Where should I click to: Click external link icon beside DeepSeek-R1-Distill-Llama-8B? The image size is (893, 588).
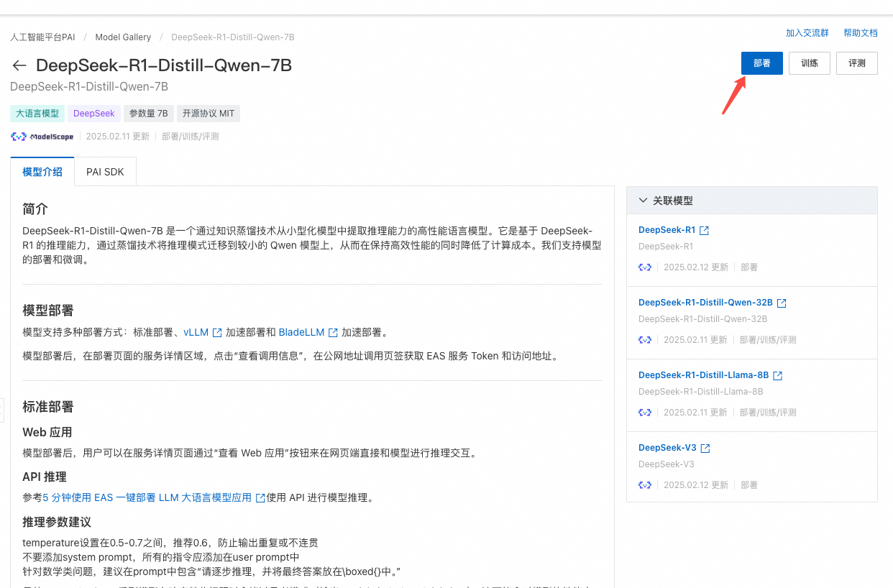coord(777,376)
